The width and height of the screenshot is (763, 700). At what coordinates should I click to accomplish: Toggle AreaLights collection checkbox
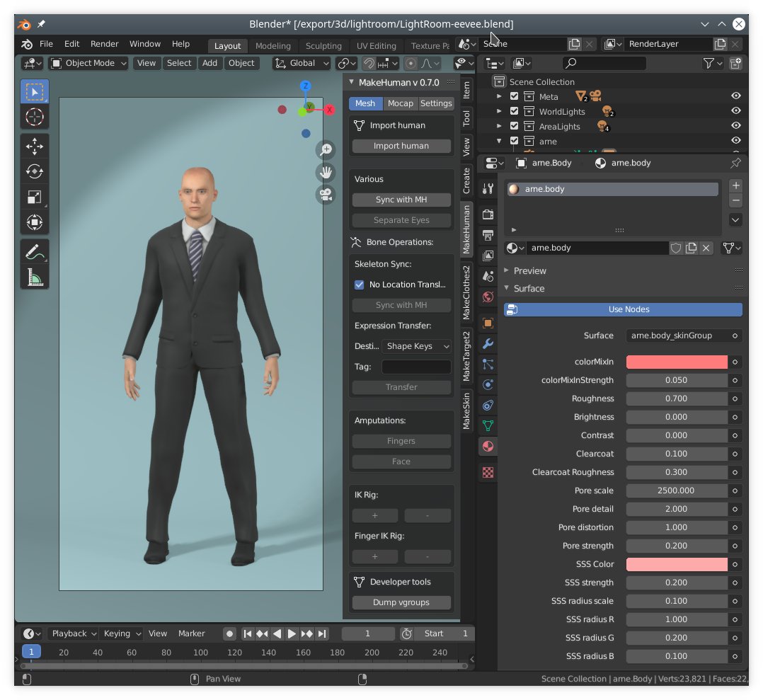[x=514, y=126]
